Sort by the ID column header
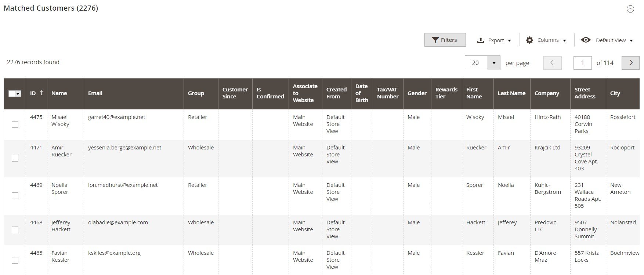Screen dimensions: 644x275 [x=36, y=93]
